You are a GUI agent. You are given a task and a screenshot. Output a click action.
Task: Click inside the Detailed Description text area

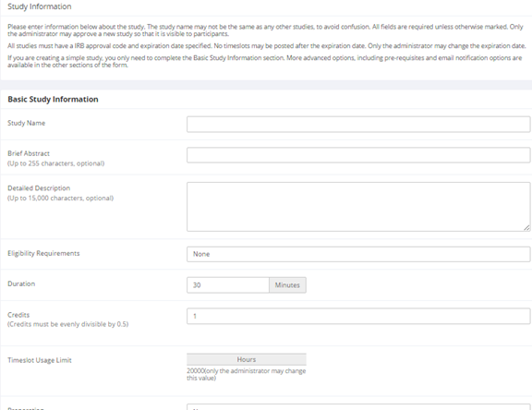[358, 207]
